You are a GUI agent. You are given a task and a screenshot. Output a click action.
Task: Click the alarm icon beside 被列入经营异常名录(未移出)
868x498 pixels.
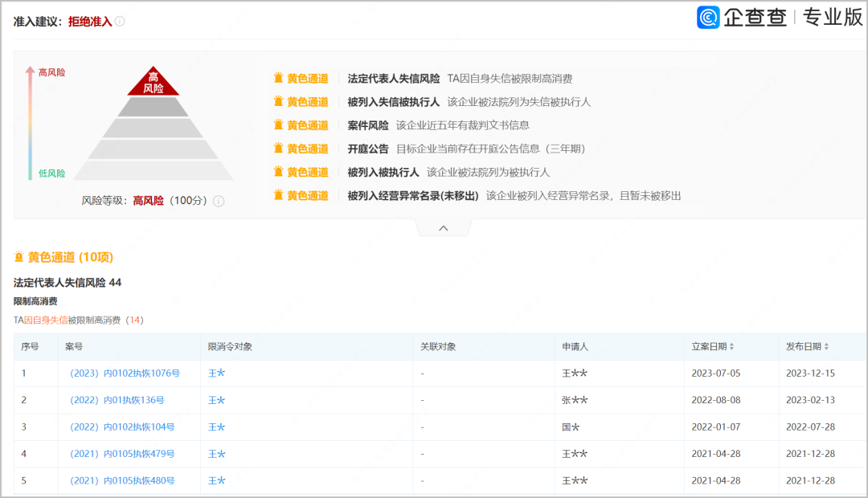[x=276, y=196]
